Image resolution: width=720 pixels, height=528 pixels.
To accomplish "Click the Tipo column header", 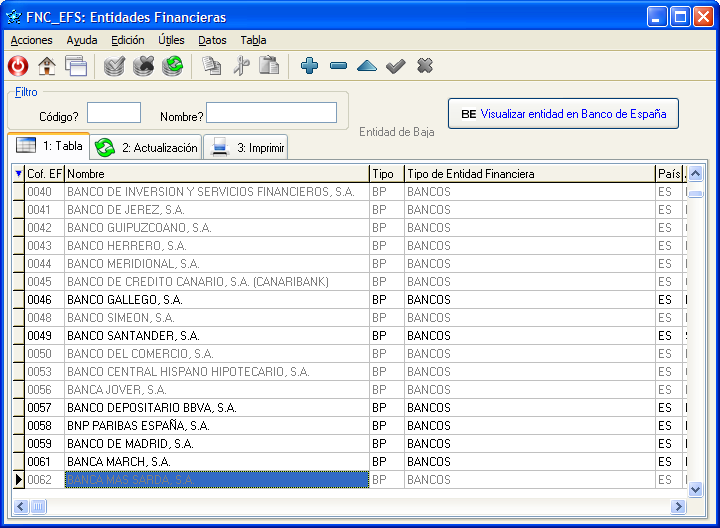I will 387,174.
